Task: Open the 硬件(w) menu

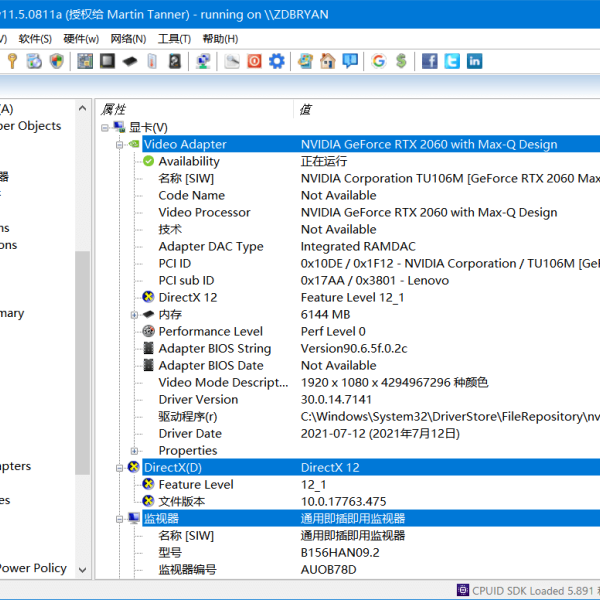Action: [x=81, y=39]
